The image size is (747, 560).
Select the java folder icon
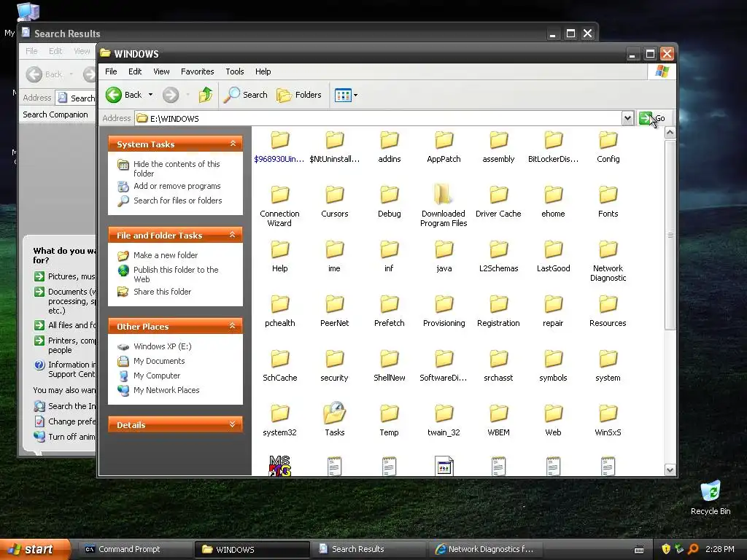coord(444,249)
